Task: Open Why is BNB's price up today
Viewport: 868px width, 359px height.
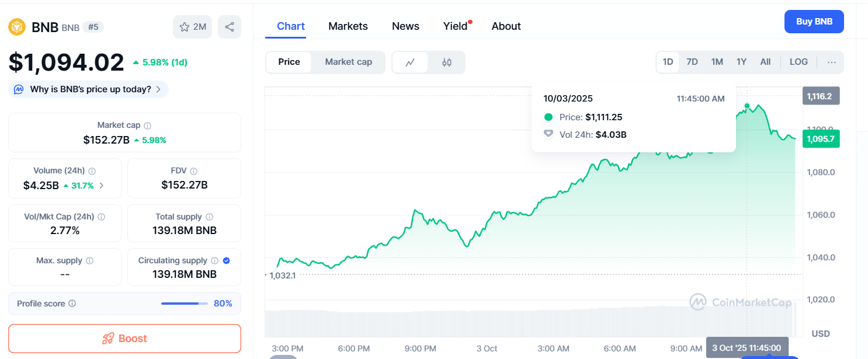Action: (x=88, y=89)
